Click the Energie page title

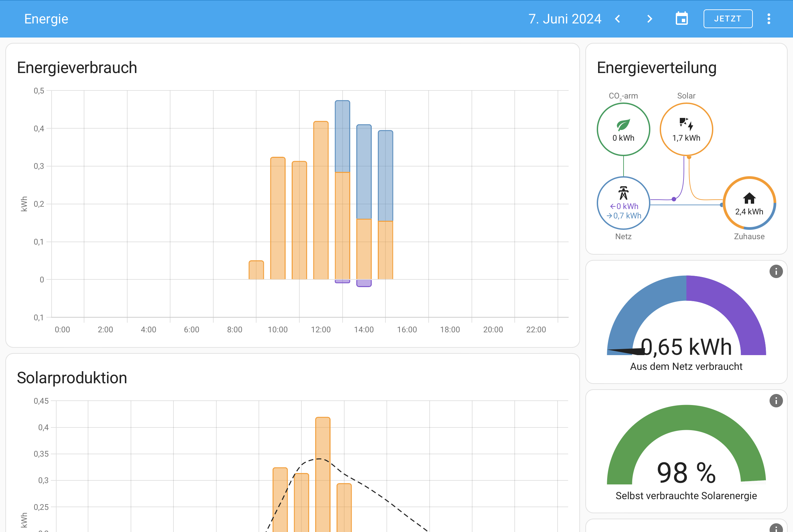coord(46,19)
